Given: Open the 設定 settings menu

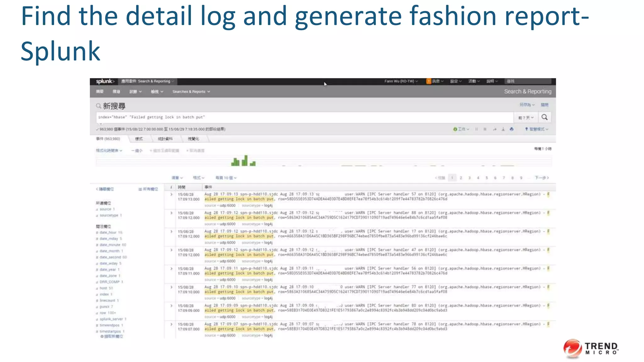Looking at the screenshot, I should click(456, 81).
